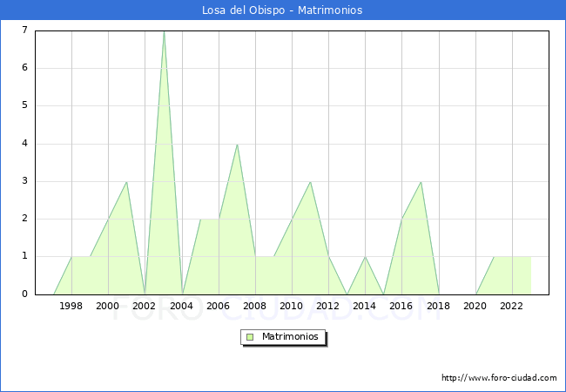
Task: Select the 2018 x-axis label
Action: point(438,306)
